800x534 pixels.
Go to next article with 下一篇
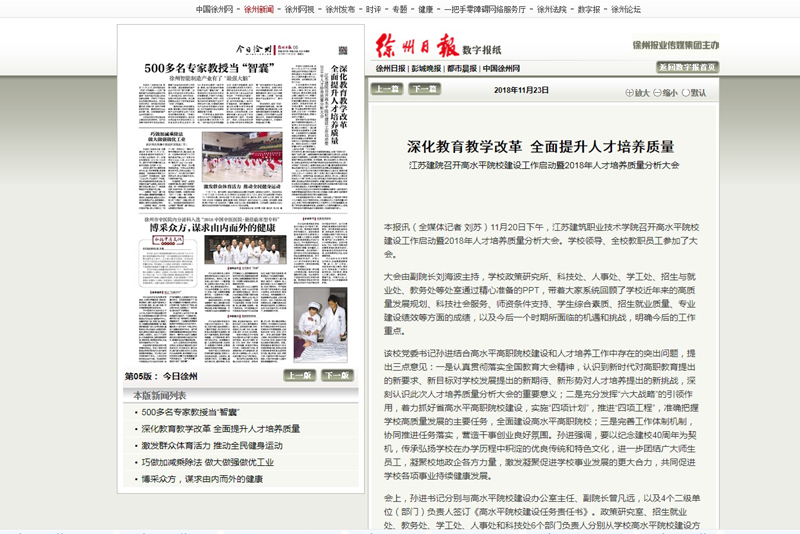tap(422, 89)
